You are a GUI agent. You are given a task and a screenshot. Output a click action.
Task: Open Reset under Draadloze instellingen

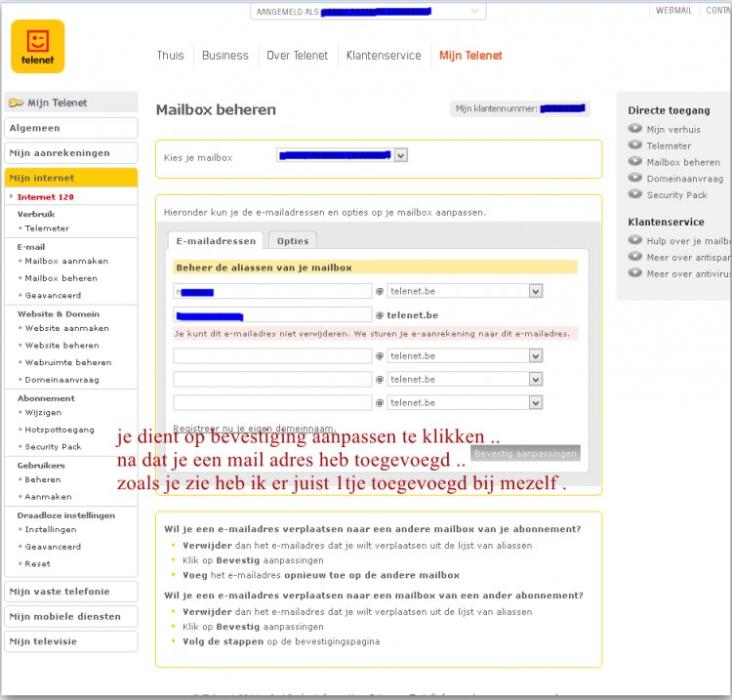point(37,564)
